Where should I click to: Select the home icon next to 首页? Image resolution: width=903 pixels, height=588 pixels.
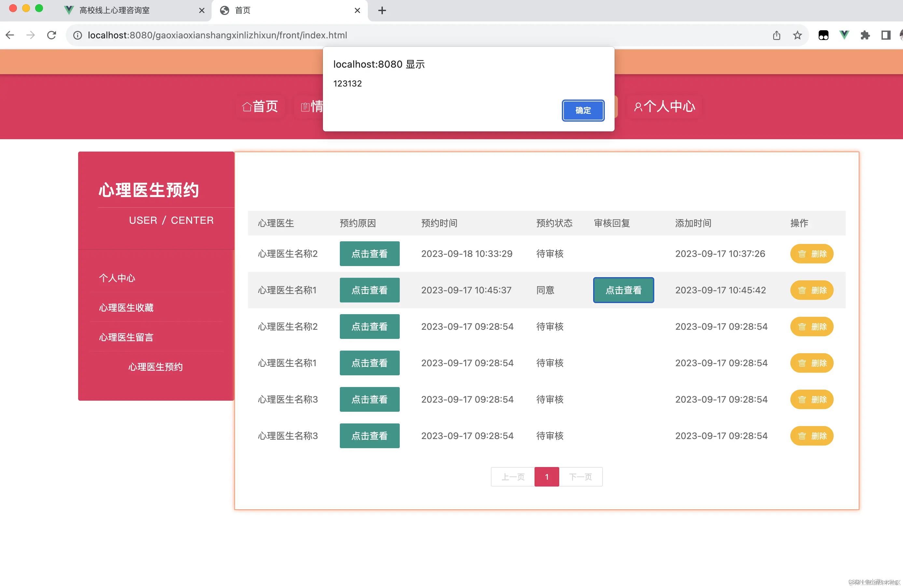(247, 107)
